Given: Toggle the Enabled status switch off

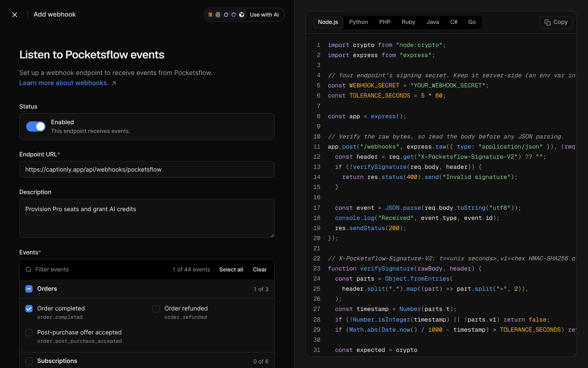Looking at the screenshot, I should click(x=36, y=126).
